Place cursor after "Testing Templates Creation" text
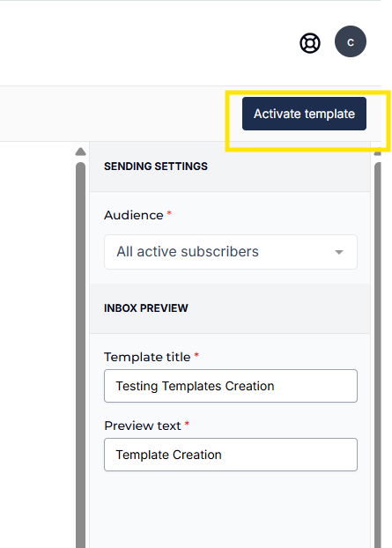Image resolution: width=392 pixels, height=548 pixels. [x=276, y=386]
